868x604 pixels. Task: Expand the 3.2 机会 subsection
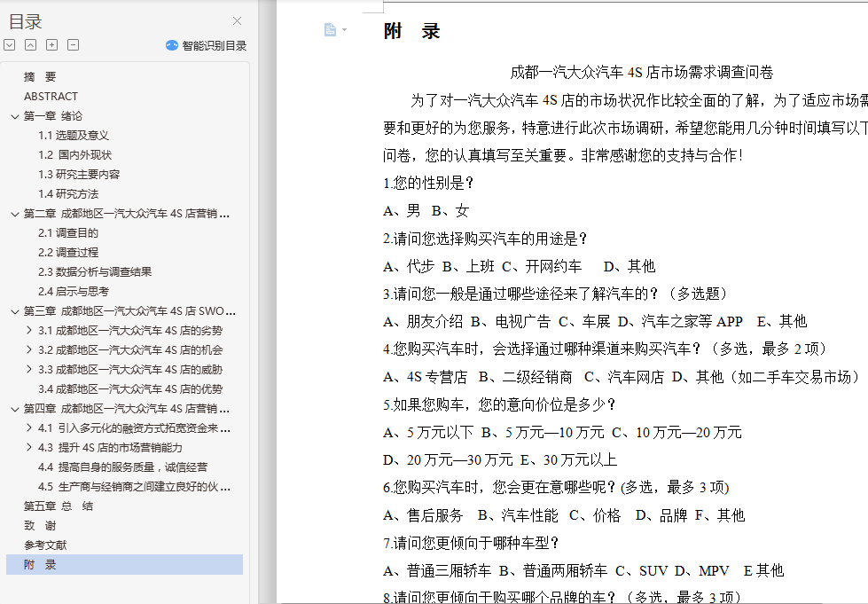[28, 349]
